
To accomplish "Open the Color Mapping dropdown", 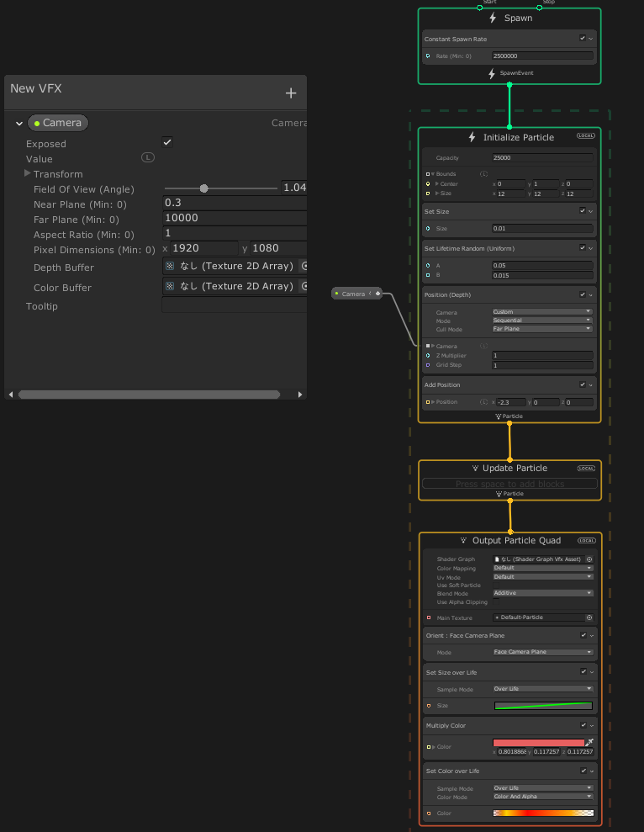I will tap(542, 568).
